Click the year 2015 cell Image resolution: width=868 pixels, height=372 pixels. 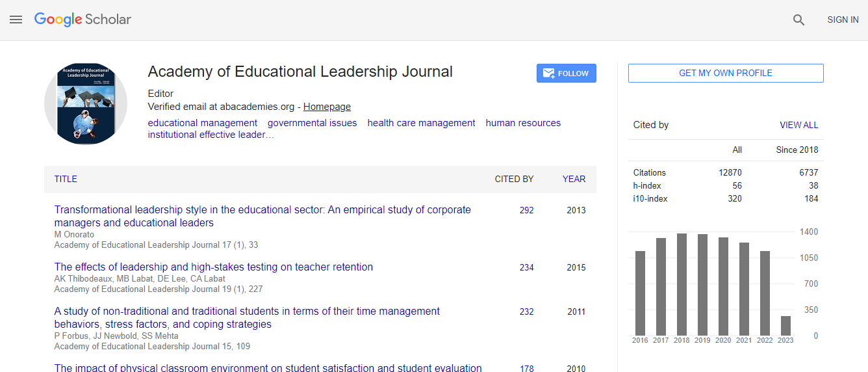(576, 267)
